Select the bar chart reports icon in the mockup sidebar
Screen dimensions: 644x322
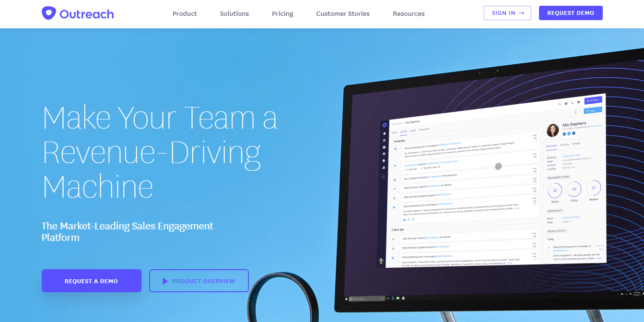[384, 167]
